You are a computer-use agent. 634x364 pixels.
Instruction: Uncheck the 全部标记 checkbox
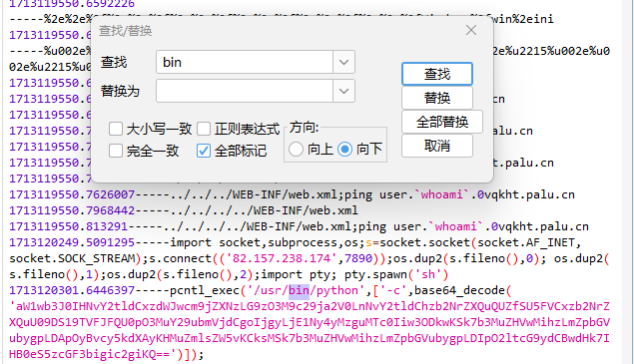tap(204, 151)
